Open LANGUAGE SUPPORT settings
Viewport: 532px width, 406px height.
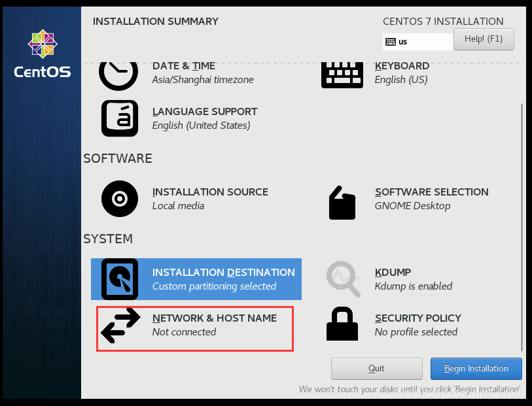[x=205, y=112]
